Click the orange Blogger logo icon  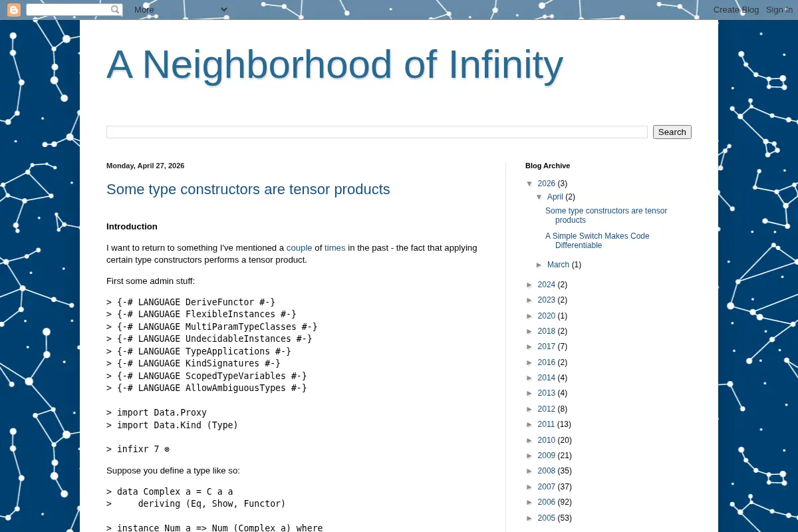coord(14,10)
